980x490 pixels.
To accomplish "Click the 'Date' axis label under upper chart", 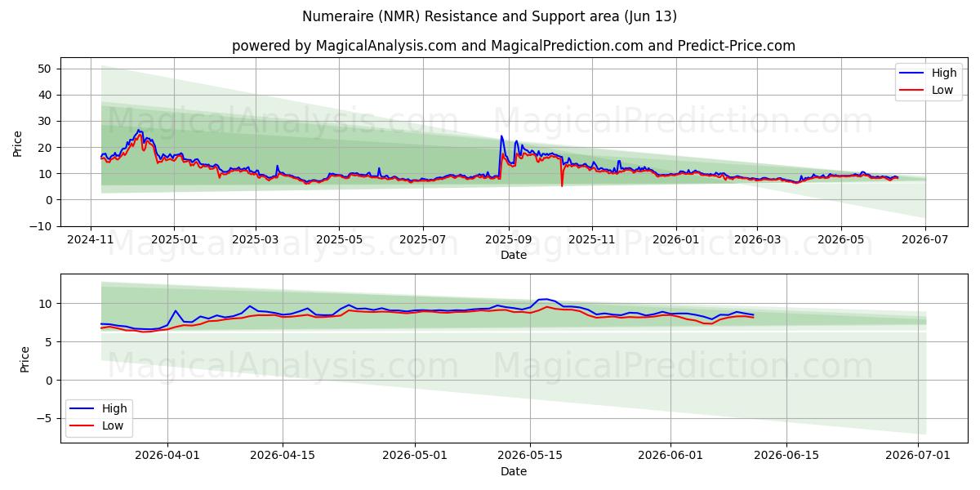I will point(514,255).
